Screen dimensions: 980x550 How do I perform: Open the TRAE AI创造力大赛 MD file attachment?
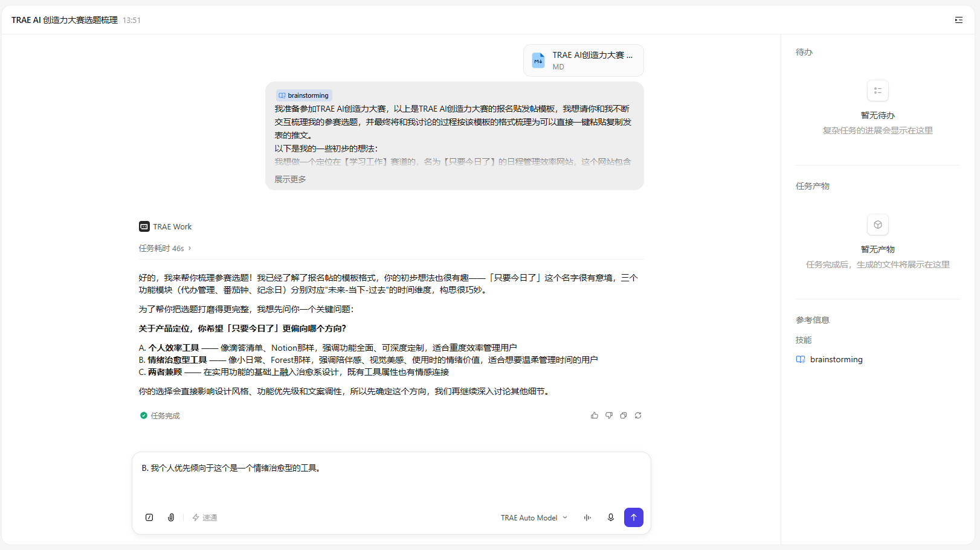coord(584,60)
